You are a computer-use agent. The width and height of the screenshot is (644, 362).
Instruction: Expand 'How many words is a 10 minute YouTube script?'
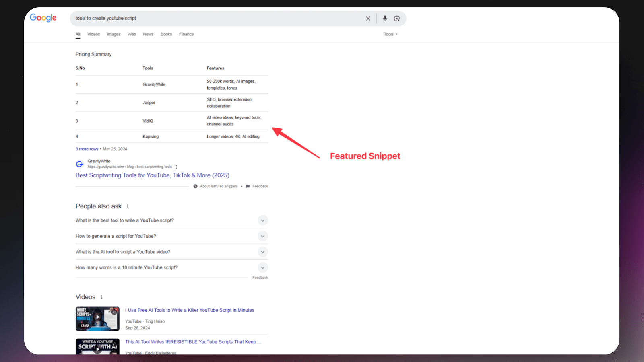pyautogui.click(x=172, y=267)
